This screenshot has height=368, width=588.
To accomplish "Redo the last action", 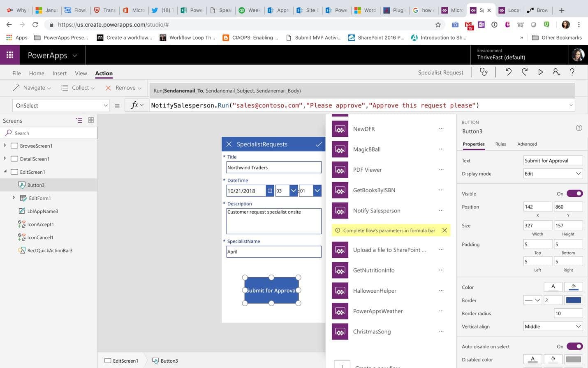I will point(525,72).
